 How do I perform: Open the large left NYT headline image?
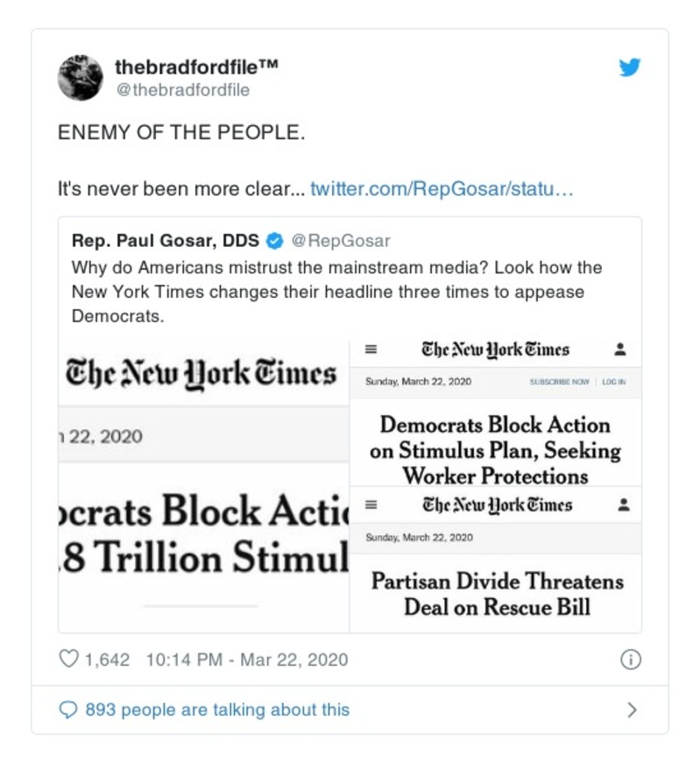[x=203, y=486]
